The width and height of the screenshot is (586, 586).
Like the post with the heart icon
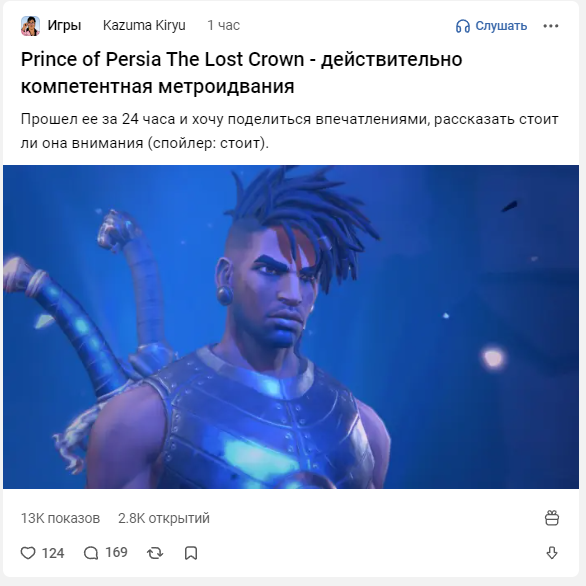pos(28,553)
